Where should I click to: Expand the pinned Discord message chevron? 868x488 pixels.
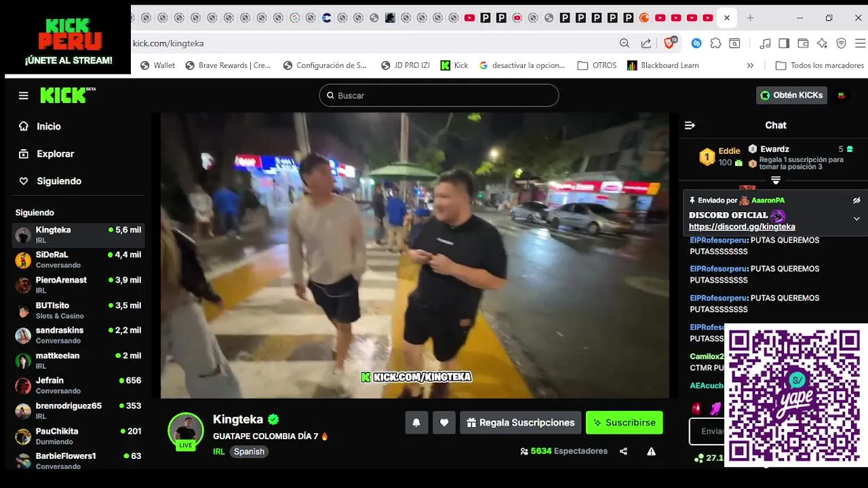pos(856,219)
